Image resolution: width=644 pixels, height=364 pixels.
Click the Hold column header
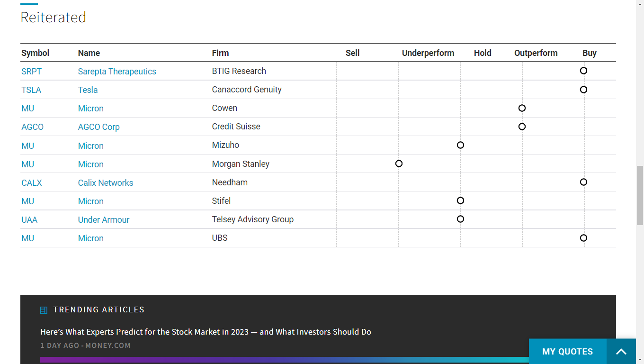(483, 53)
